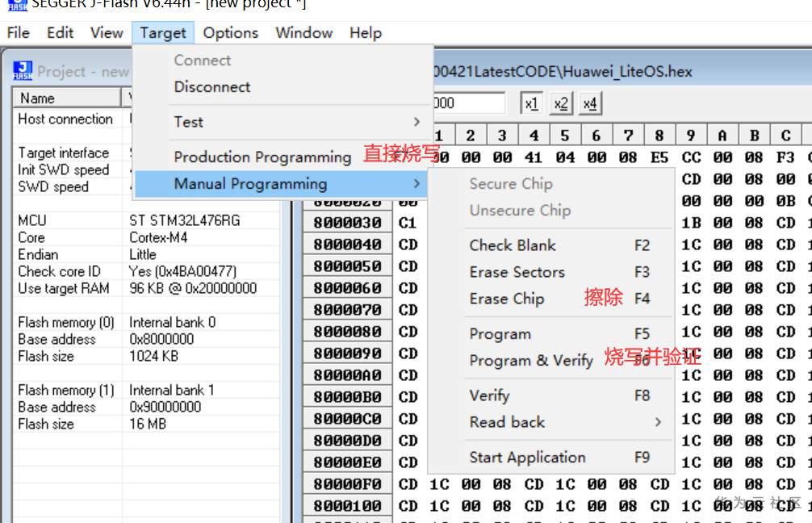The width and height of the screenshot is (812, 523).
Task: Select Program (F5)
Action: [551, 333]
